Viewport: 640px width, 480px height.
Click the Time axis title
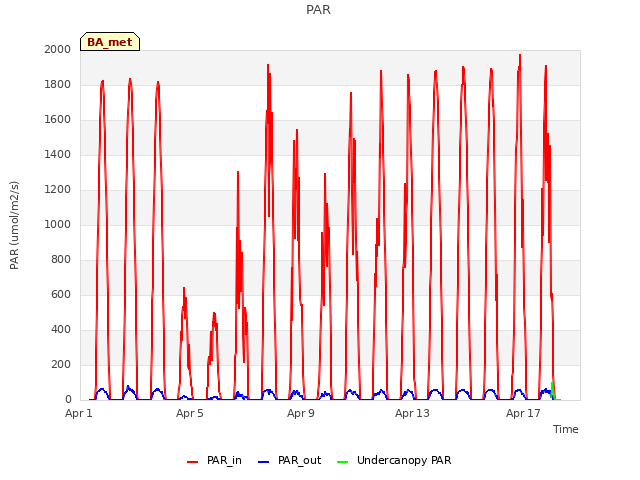click(x=566, y=429)
